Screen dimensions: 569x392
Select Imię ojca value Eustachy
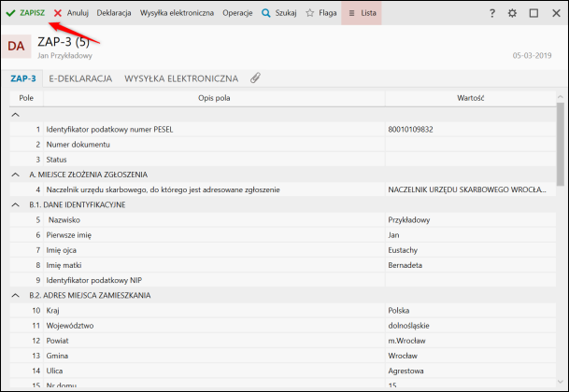pos(403,250)
